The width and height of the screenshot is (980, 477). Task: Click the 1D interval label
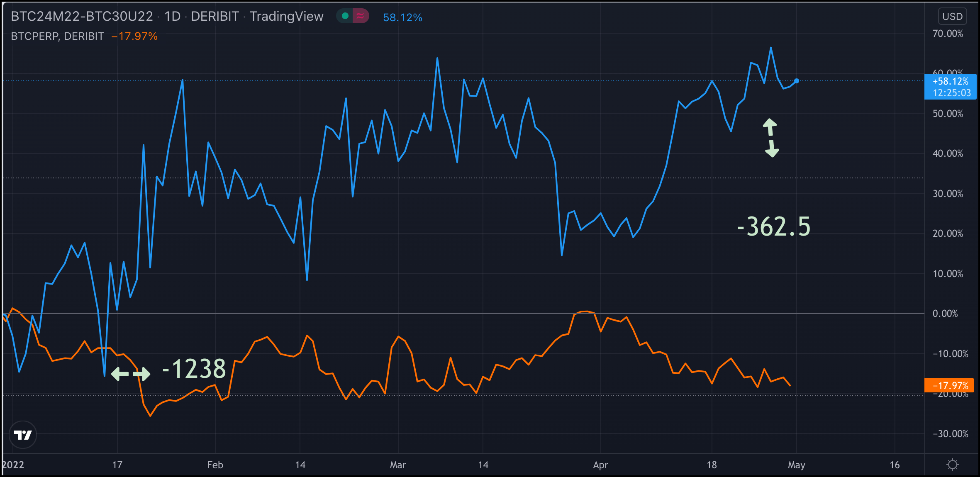coord(173,16)
